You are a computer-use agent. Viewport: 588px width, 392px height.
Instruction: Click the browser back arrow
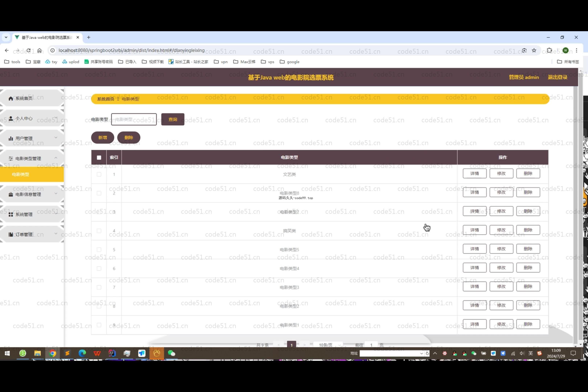tap(7, 50)
